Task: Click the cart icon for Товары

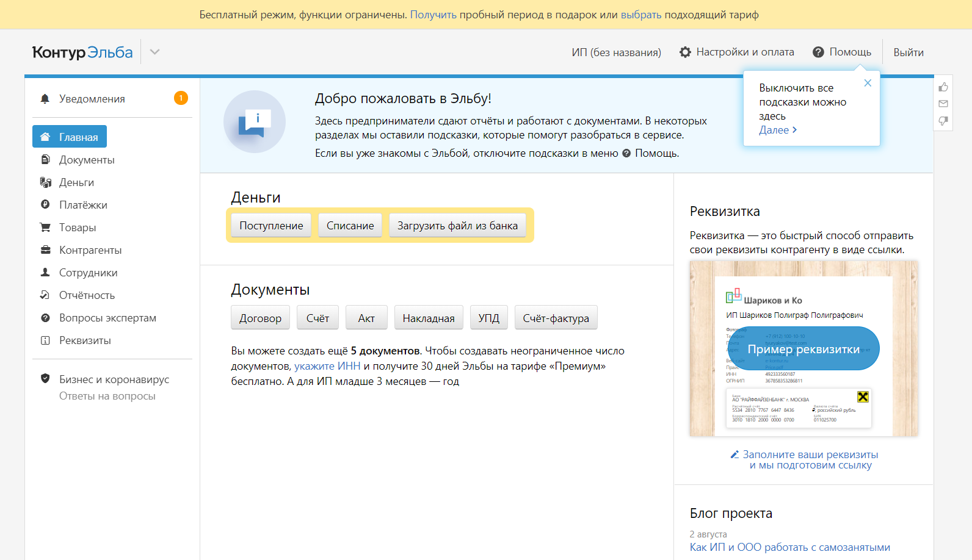Action: coord(45,228)
